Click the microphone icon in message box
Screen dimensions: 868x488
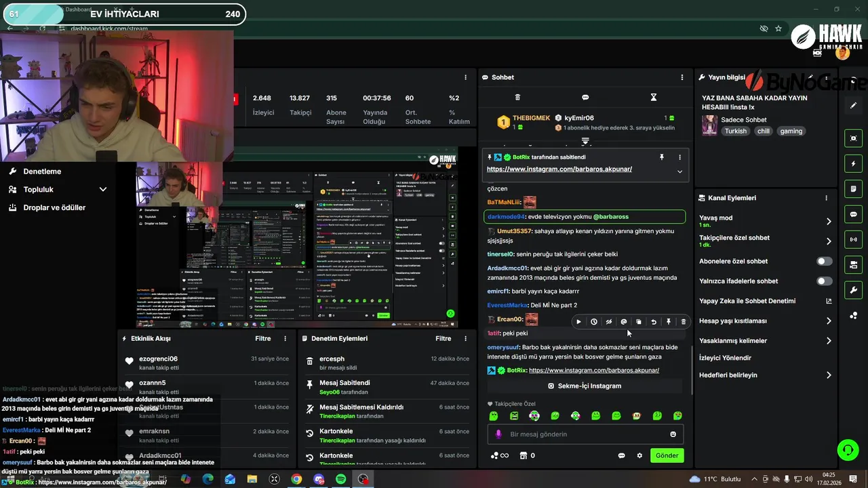(498, 434)
